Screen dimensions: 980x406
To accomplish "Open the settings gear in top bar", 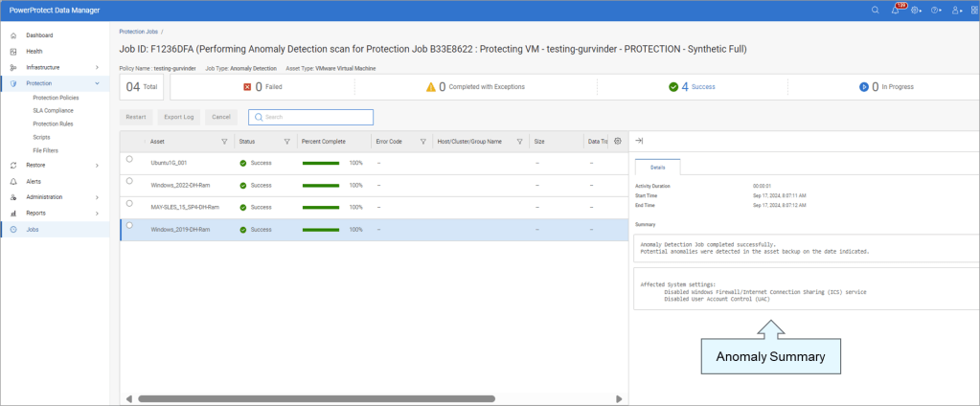I will click(916, 11).
